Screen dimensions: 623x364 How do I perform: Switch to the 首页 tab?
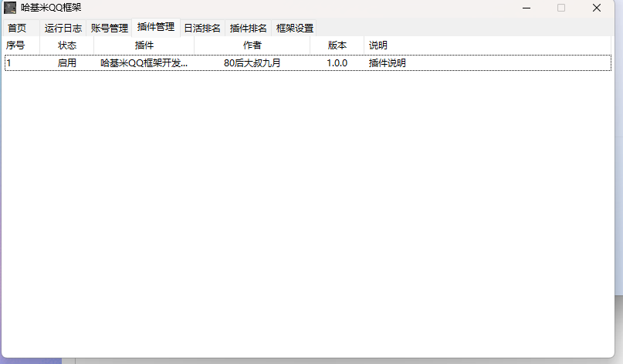(x=17, y=28)
